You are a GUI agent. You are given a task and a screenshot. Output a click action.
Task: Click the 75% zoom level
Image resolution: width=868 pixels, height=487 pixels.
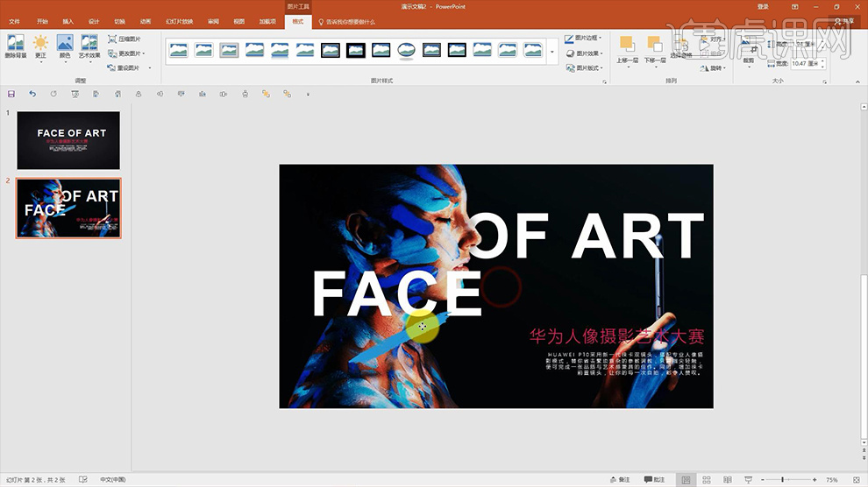coord(831,480)
